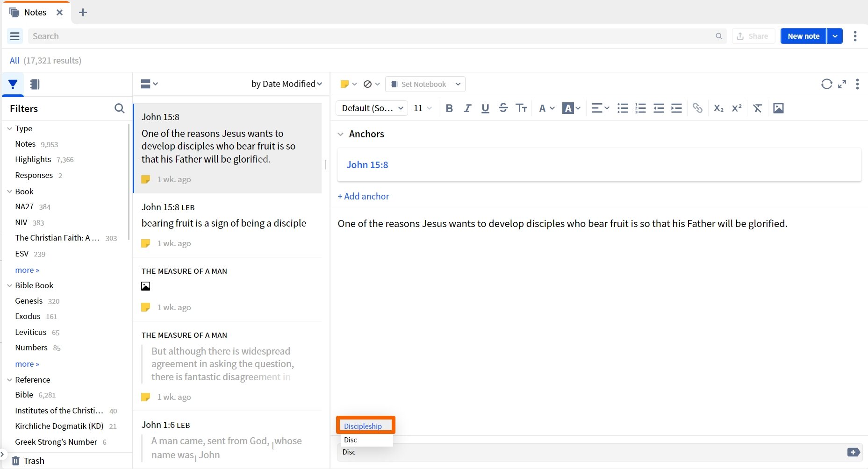Open the John 15:8 LEB note
The height and width of the screenshot is (469, 868).
(x=228, y=225)
